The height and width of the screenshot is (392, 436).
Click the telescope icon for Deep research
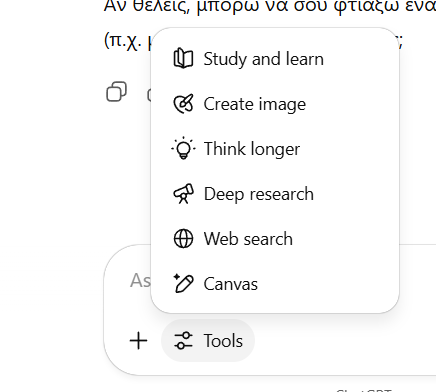(x=183, y=194)
